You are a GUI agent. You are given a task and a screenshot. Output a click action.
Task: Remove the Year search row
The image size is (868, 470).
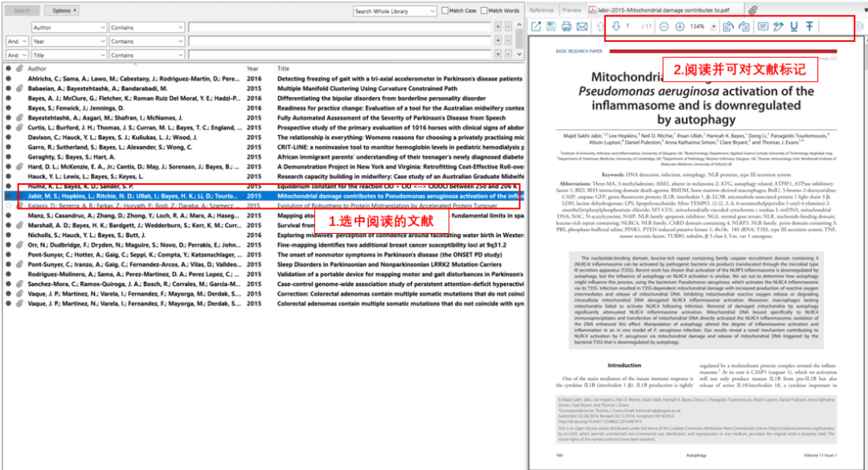point(508,41)
